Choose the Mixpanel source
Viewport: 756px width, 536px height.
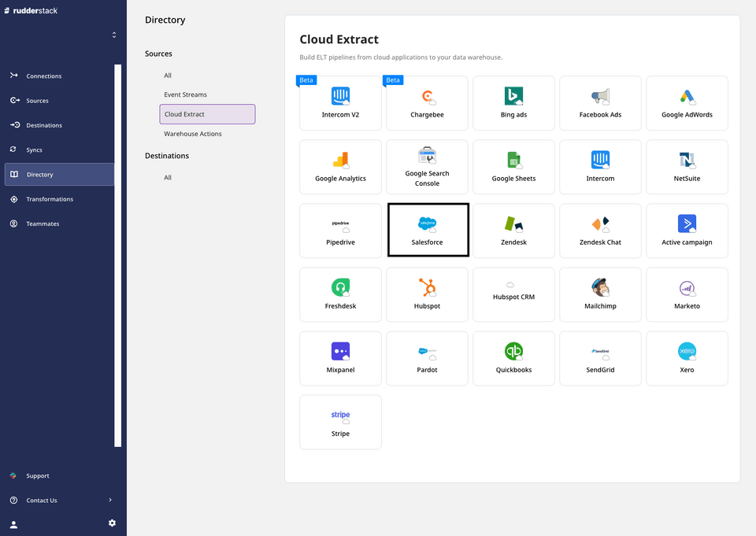[x=340, y=358]
